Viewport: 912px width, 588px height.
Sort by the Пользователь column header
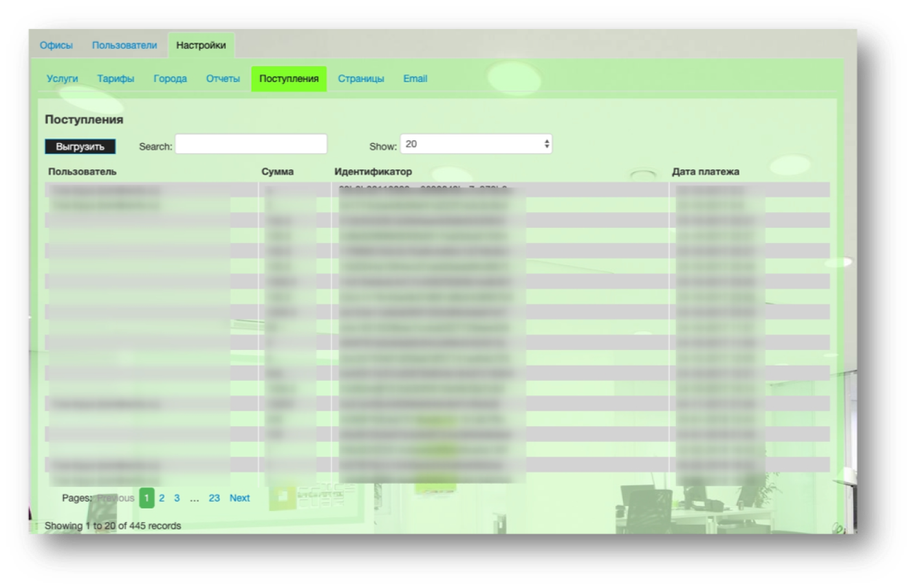click(x=82, y=172)
